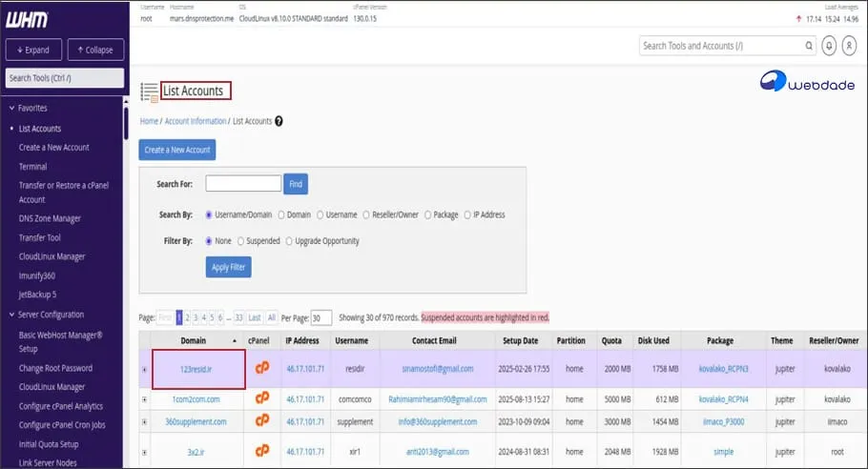Select None filter option
The width and height of the screenshot is (868, 469).
[209, 241]
